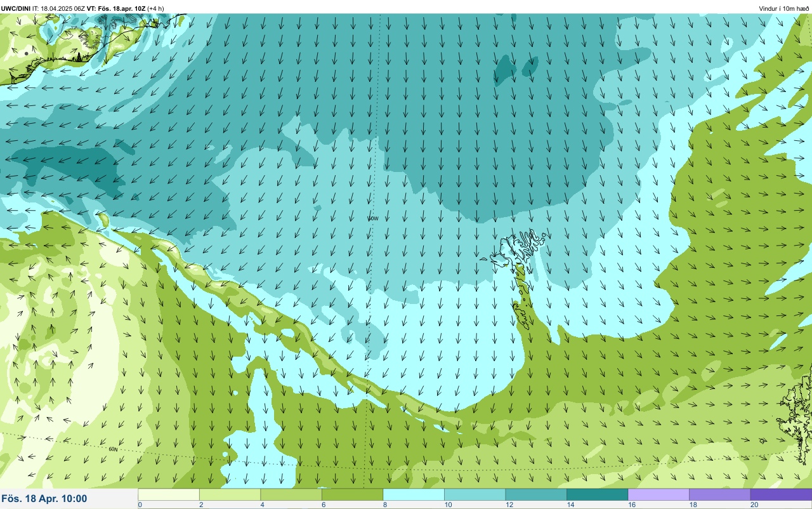Click the dark purple above-20 legend swatch
The image size is (812, 509).
781,494
